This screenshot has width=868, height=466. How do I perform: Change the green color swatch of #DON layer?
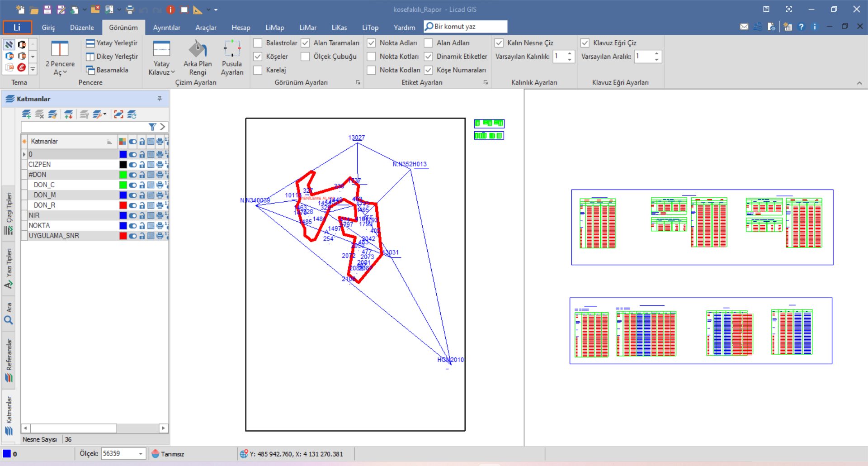point(123,175)
